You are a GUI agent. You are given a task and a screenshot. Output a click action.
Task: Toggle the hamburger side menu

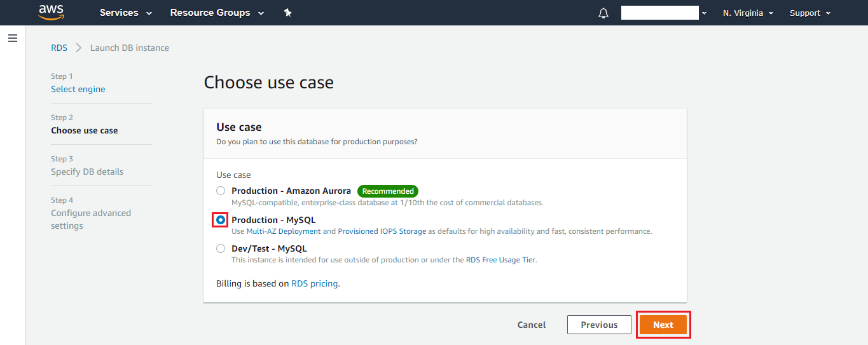pos(12,39)
